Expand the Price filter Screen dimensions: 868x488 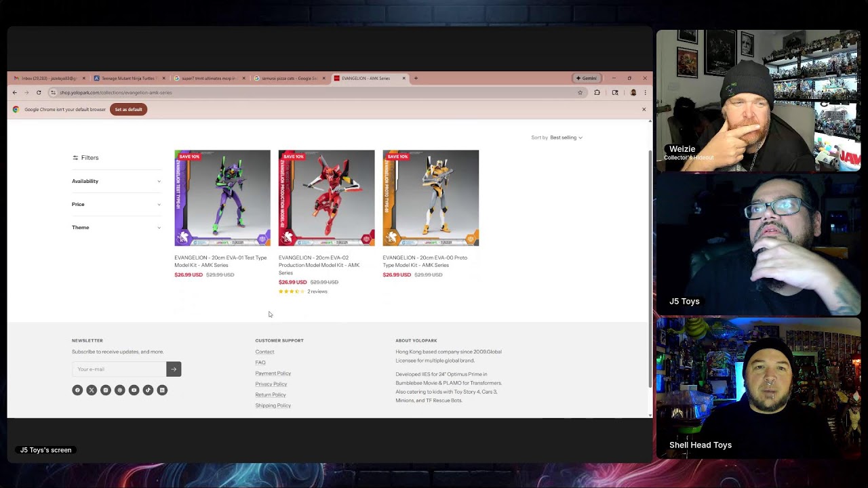tap(116, 204)
